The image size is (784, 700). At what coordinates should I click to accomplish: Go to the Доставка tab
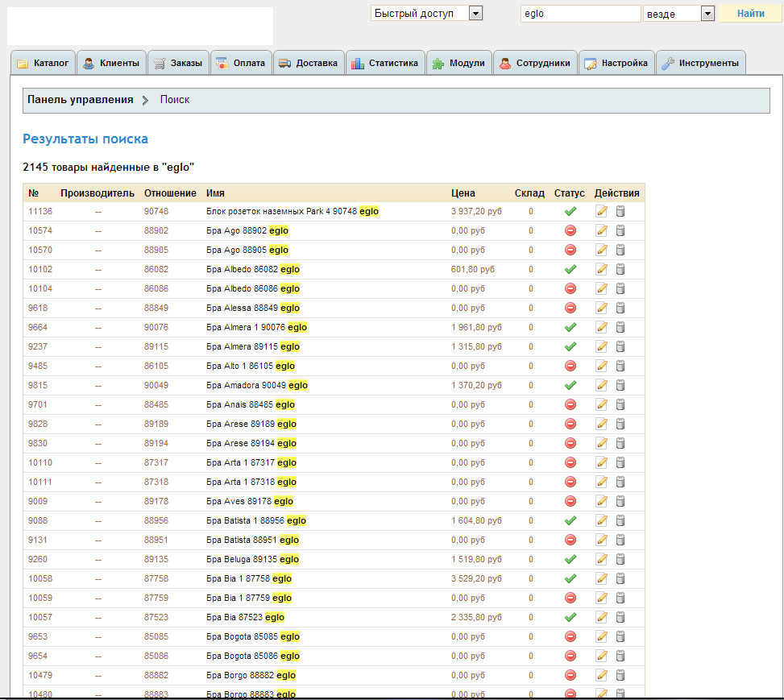pos(309,63)
